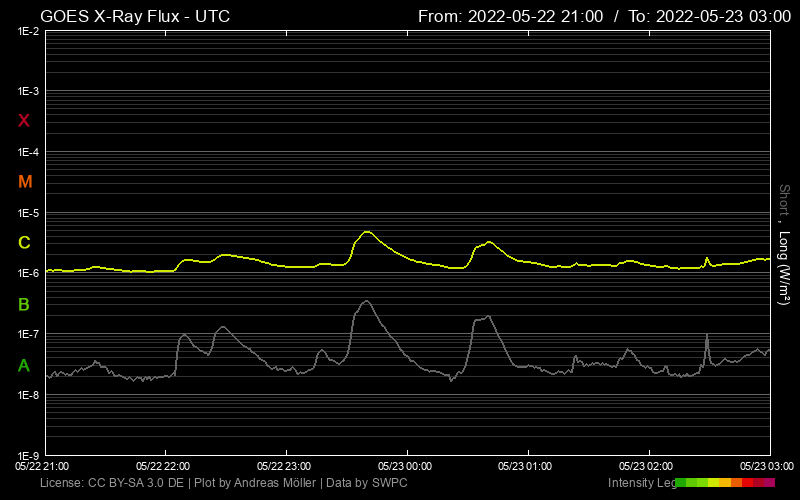Click the yellow flux peak near 00:40
This screenshot has width=800, height=500.
(x=489, y=242)
